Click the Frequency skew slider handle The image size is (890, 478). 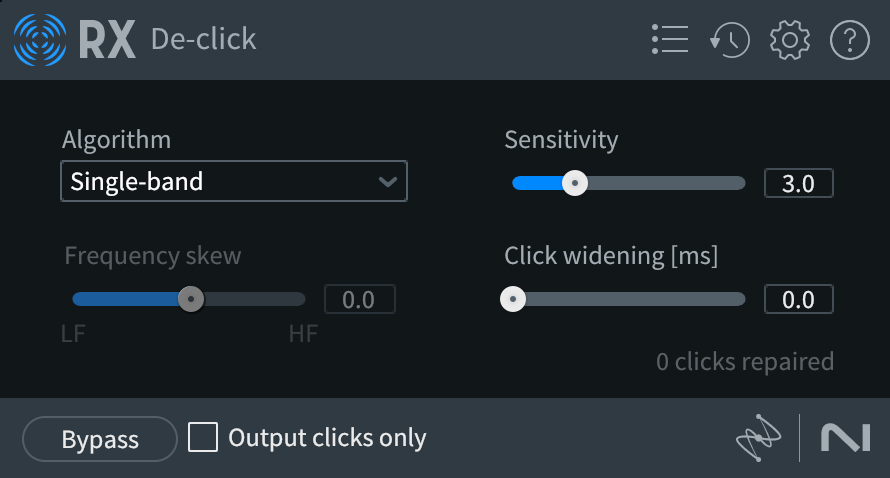tap(190, 299)
